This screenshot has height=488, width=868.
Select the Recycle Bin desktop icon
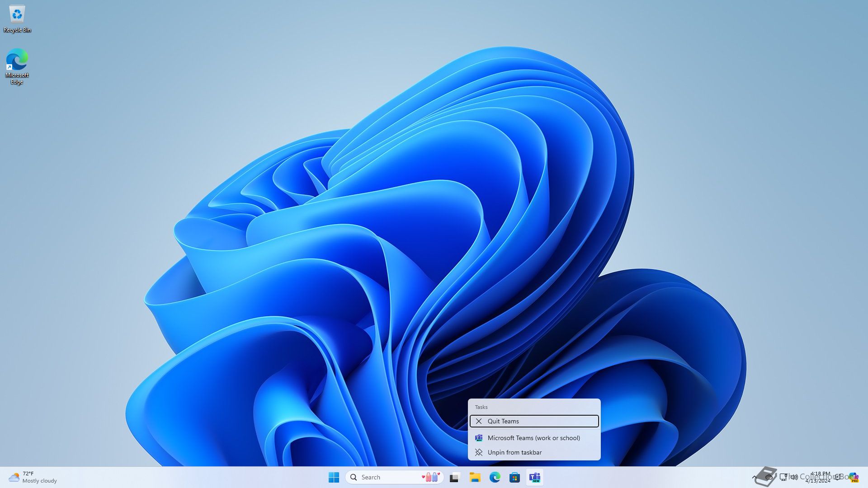point(17,19)
